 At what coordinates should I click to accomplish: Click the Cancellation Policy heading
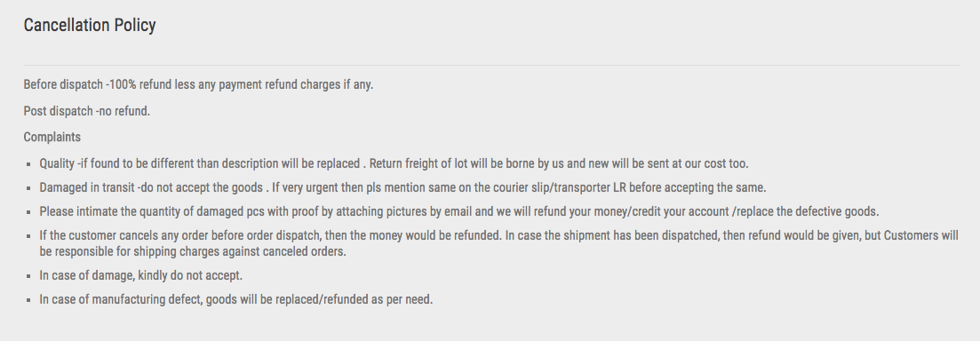tap(90, 25)
